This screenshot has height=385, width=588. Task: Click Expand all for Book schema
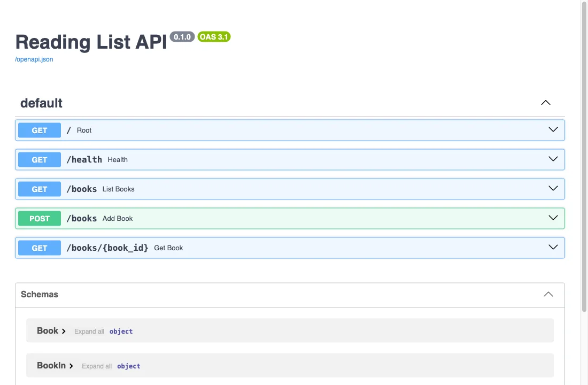89,332
